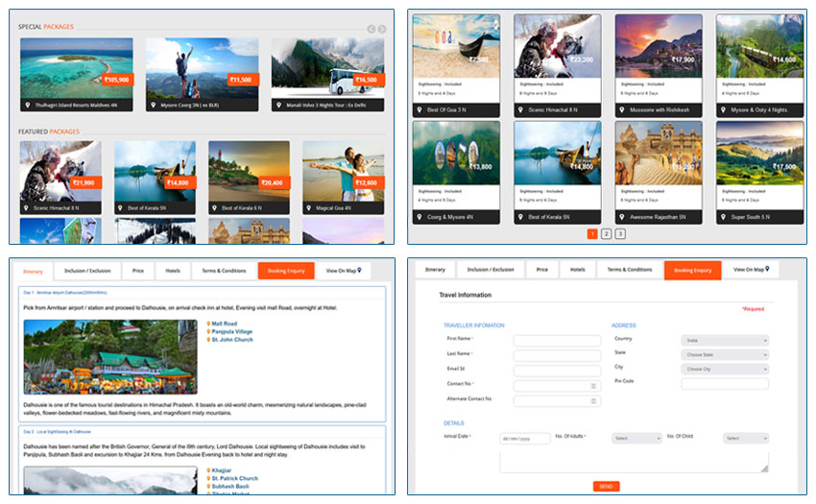The image size is (816, 504).
Task: Open the Mall Road link
Action: 225,324
